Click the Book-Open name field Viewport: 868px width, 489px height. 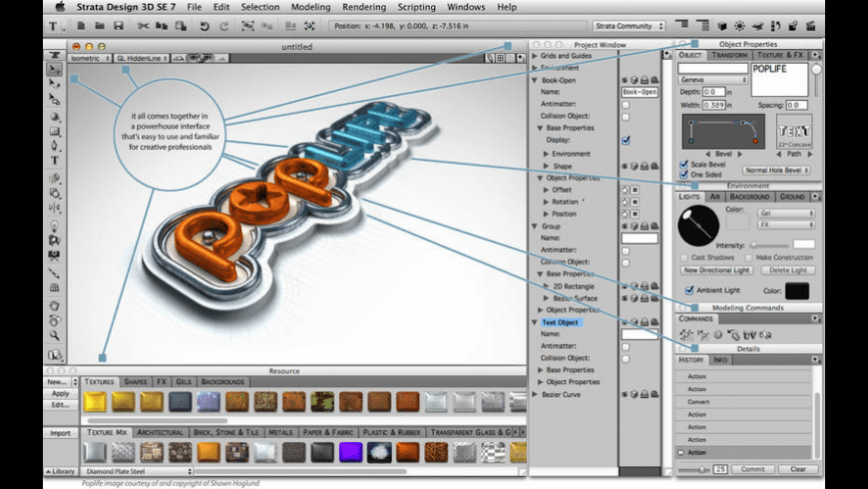[x=640, y=92]
